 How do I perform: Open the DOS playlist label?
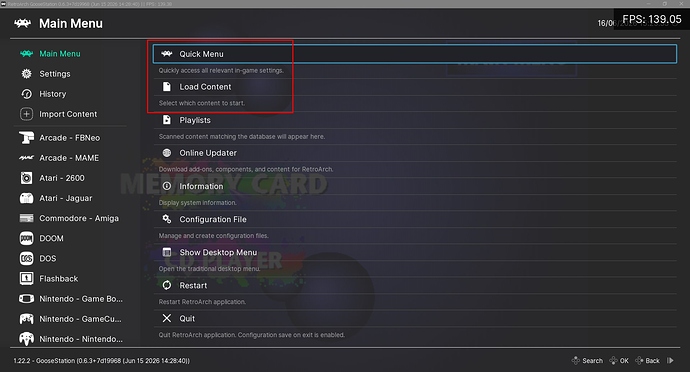coord(48,258)
